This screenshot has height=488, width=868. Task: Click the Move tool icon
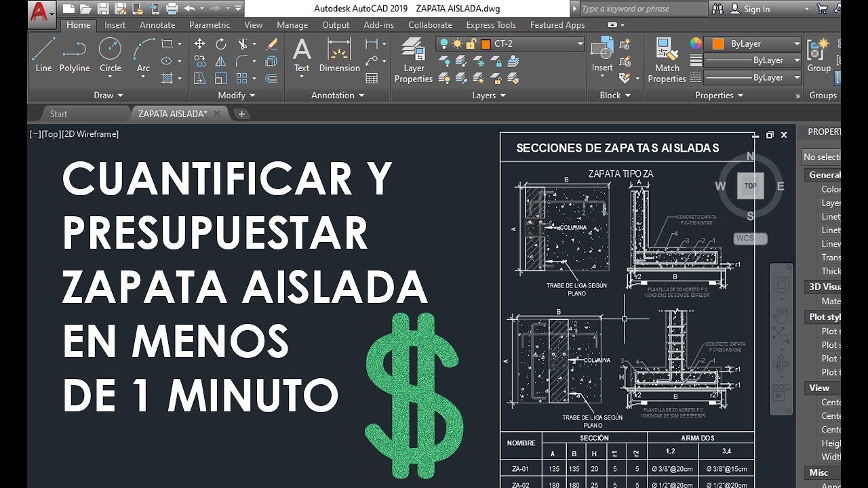point(199,44)
